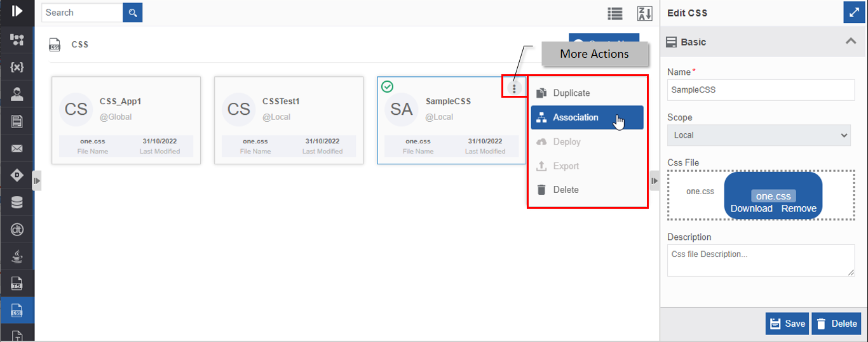The height and width of the screenshot is (342, 868).
Task: Collapse right panel using arrow handle
Action: coord(654,181)
